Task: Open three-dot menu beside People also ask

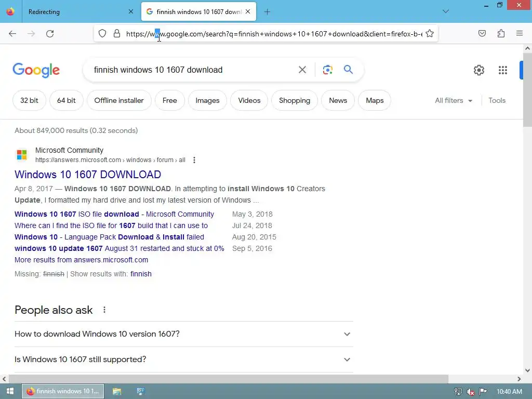Action: point(104,310)
